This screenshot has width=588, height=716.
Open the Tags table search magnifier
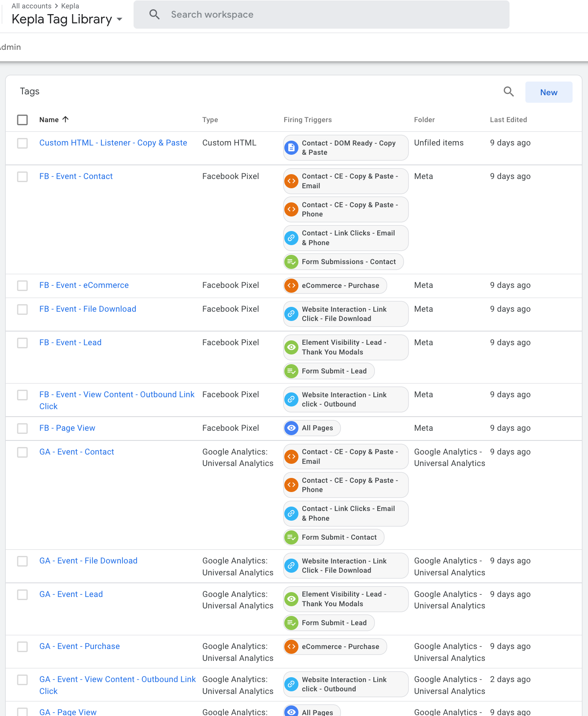click(509, 92)
